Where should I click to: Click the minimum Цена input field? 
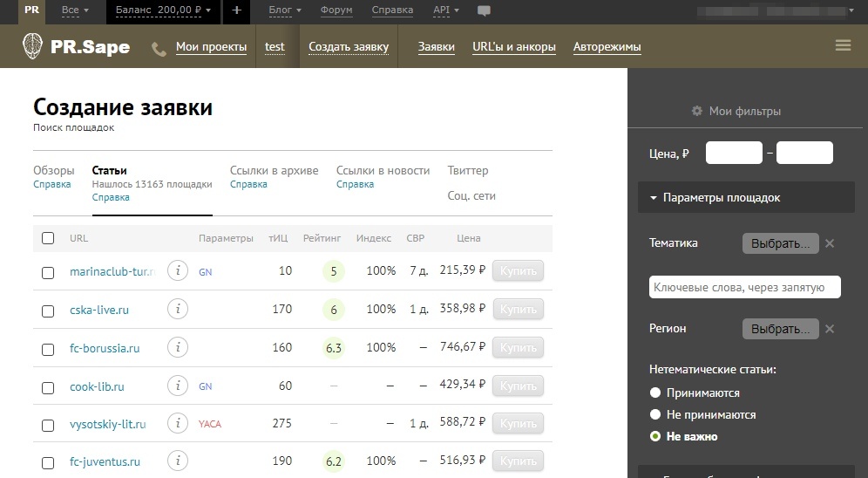[734, 153]
